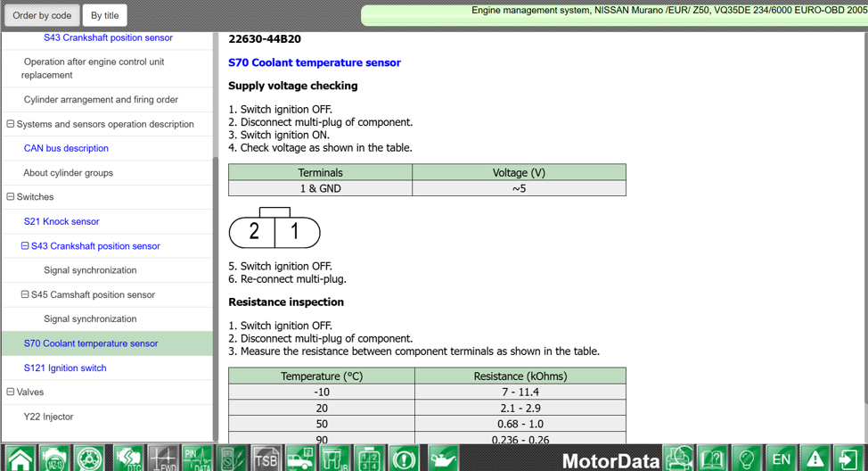Collapse the Valves tree section
This screenshot has height=471, width=868.
(x=10, y=392)
